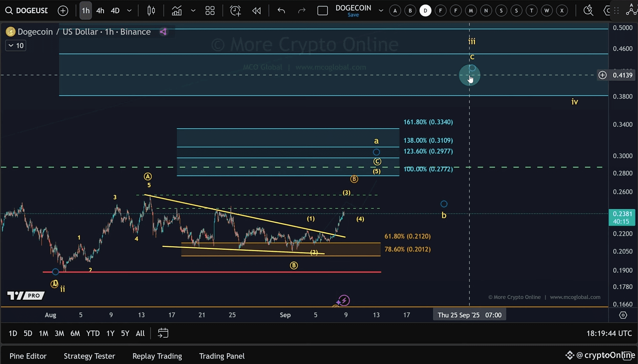
Task: Click the Dogecoin coin logo
Action: pyautogui.click(x=10, y=32)
